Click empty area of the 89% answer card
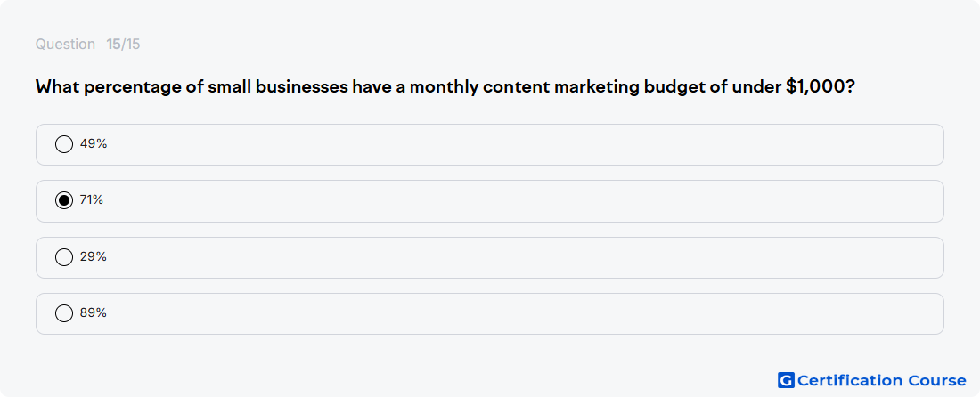Screen dimensions: 980x397 525,314
